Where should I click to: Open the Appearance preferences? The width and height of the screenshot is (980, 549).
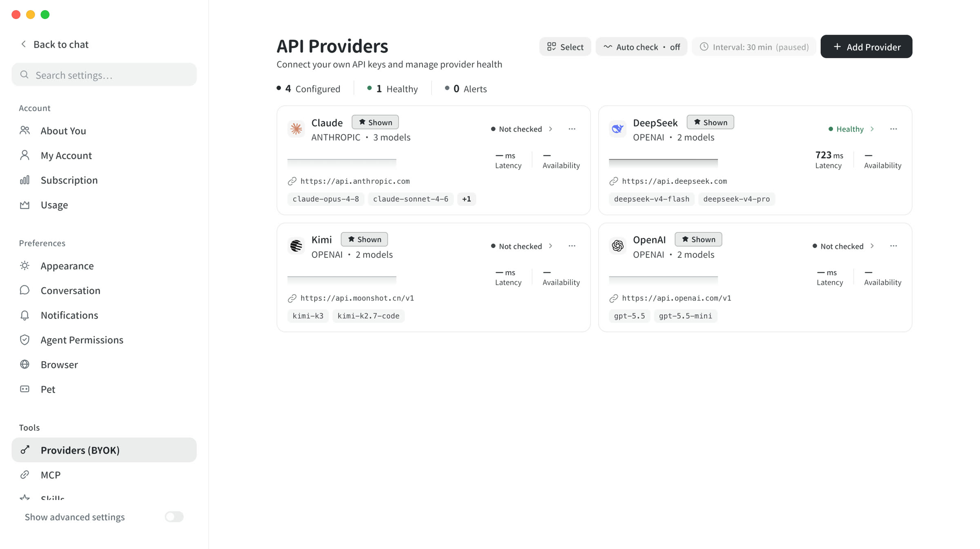[104, 266]
